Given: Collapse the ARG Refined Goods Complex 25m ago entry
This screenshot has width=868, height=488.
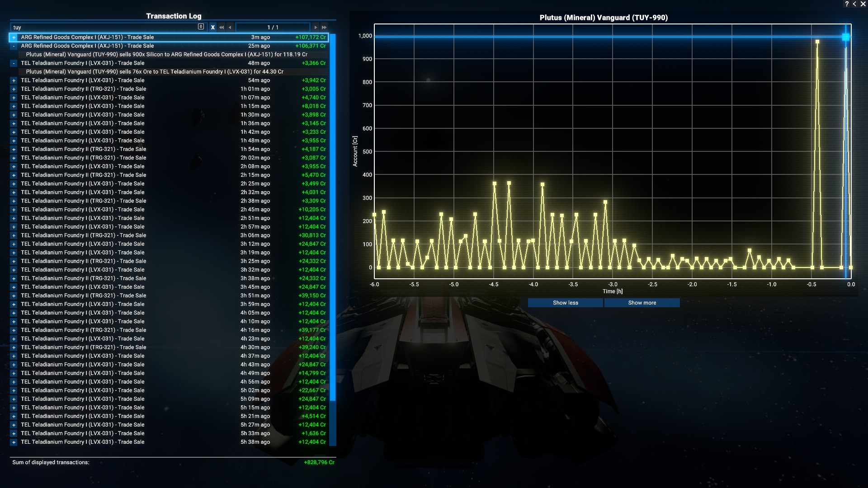Looking at the screenshot, I should [14, 46].
